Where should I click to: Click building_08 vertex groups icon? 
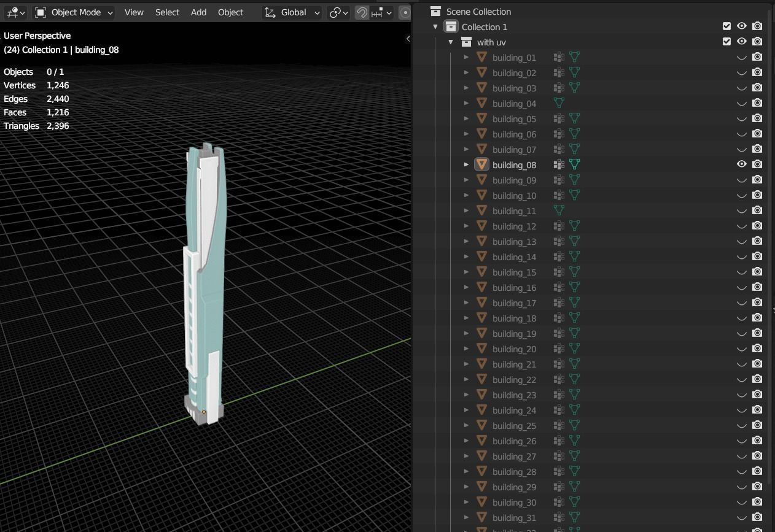pos(559,164)
